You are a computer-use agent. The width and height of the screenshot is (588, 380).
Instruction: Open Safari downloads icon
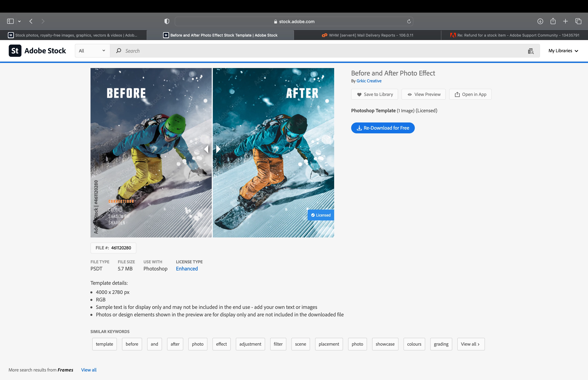[x=540, y=21]
